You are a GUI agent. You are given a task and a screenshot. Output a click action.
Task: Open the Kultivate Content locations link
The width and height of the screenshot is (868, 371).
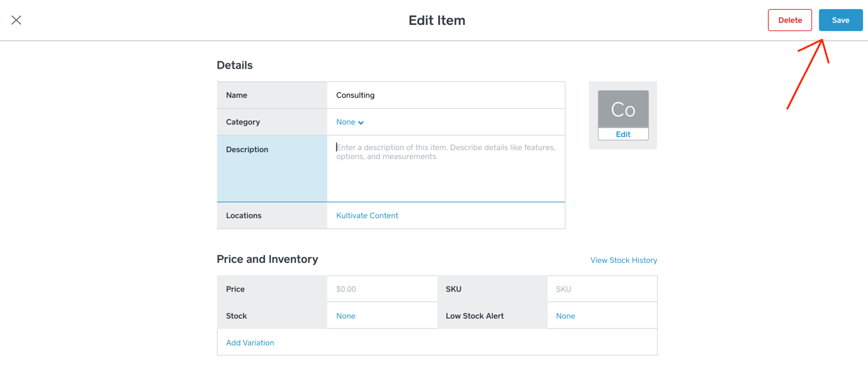[367, 216]
